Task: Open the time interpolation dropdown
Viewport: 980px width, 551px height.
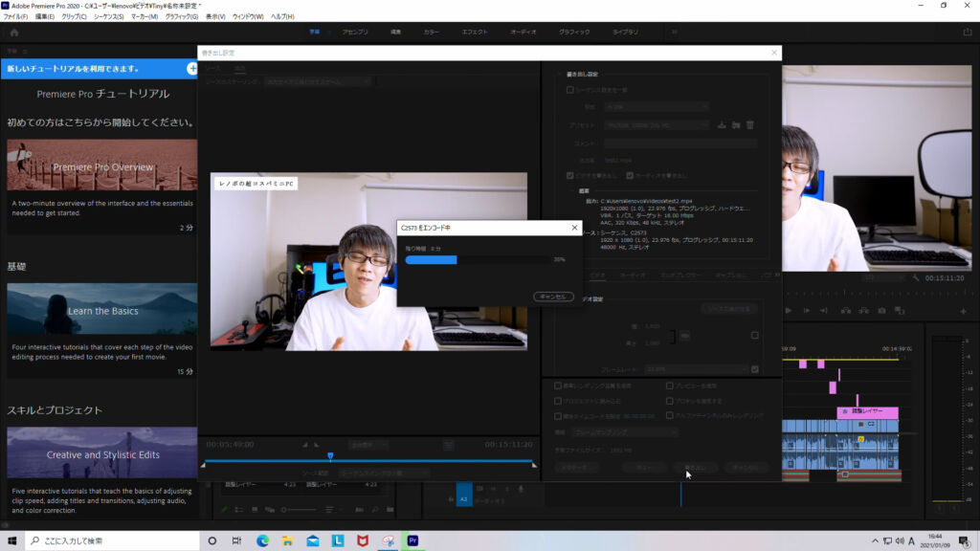Action: tap(624, 432)
